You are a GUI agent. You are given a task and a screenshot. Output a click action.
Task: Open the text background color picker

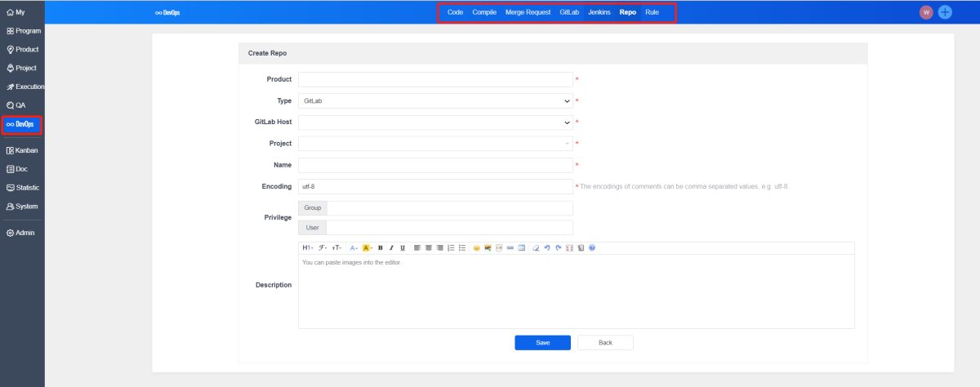367,247
